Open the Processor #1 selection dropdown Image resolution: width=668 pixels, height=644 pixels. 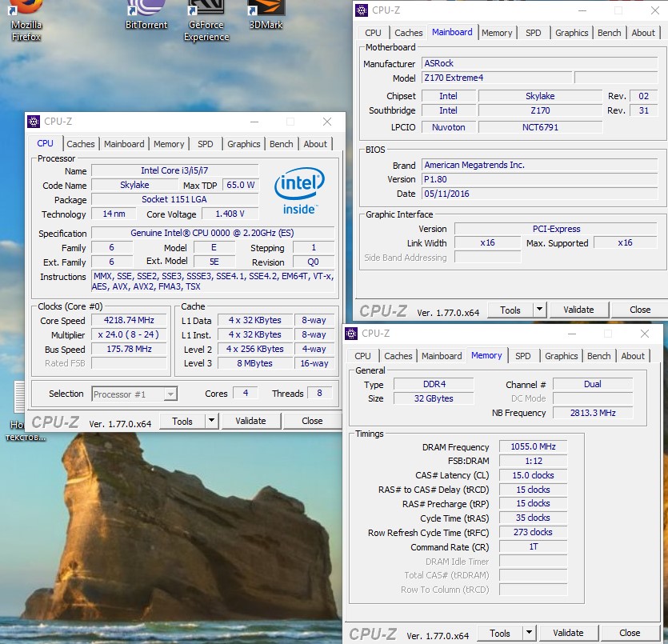pyautogui.click(x=134, y=394)
